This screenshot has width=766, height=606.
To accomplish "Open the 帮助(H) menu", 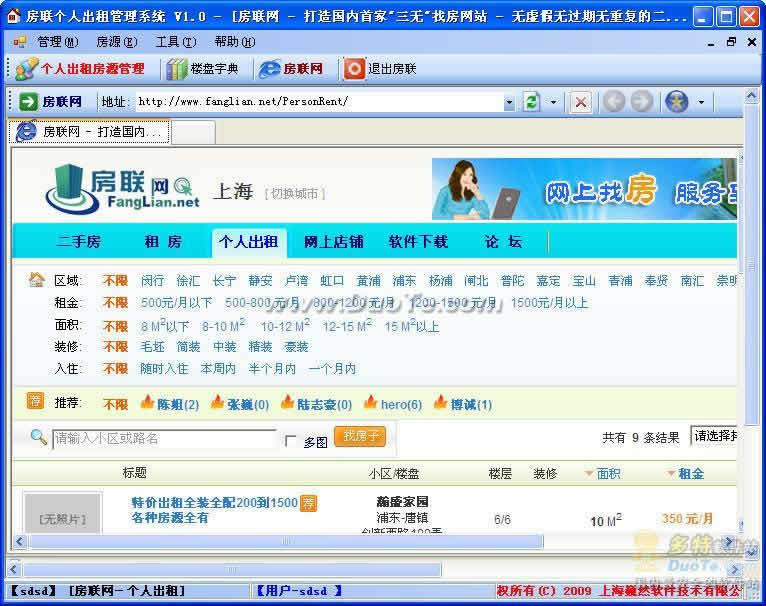I will tap(235, 42).
